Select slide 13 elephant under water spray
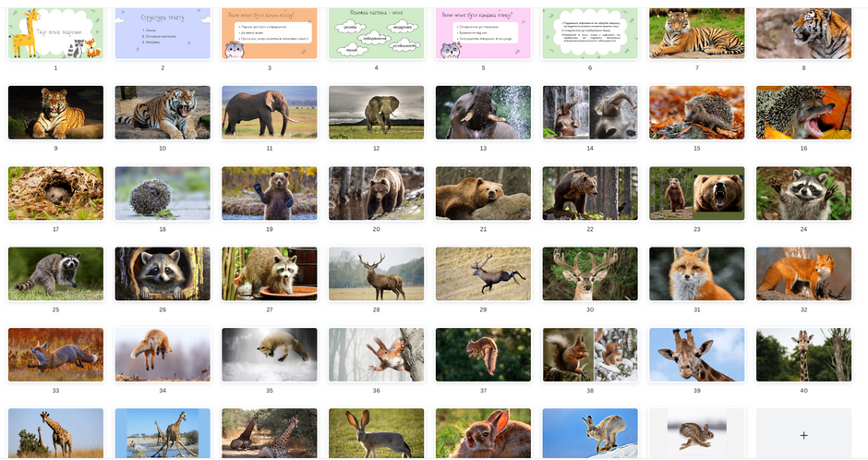The width and height of the screenshot is (868, 460). pos(483,113)
